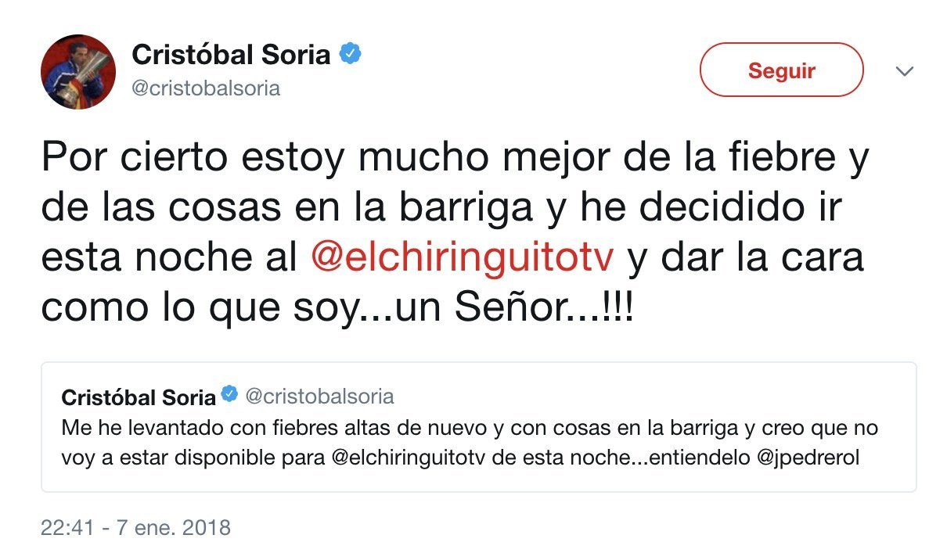
Task: Open the @cristobalsoria handle under the display name
Action: coord(202,88)
